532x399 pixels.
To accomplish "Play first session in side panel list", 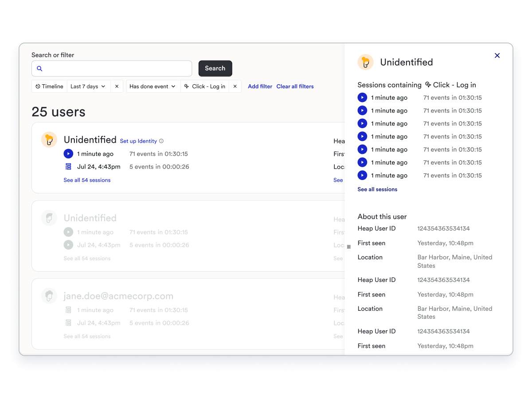I will (x=362, y=98).
